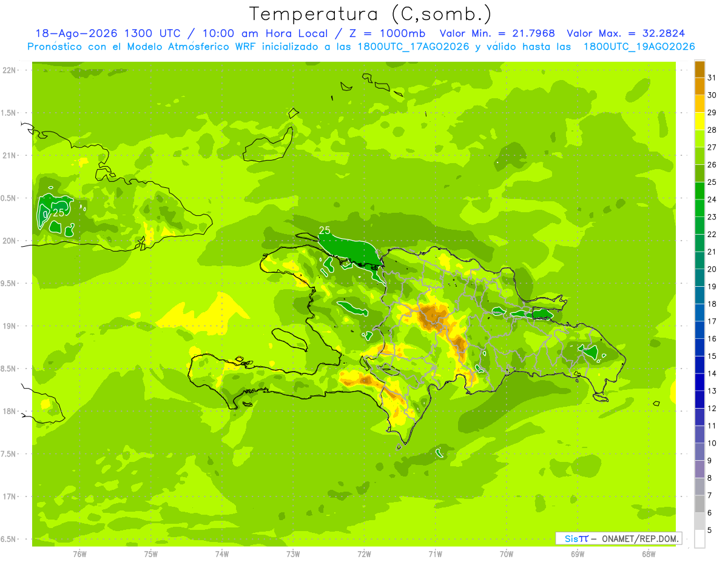Click color bar segment between 27 and 28
This screenshot has height=562, width=728.
700,138
